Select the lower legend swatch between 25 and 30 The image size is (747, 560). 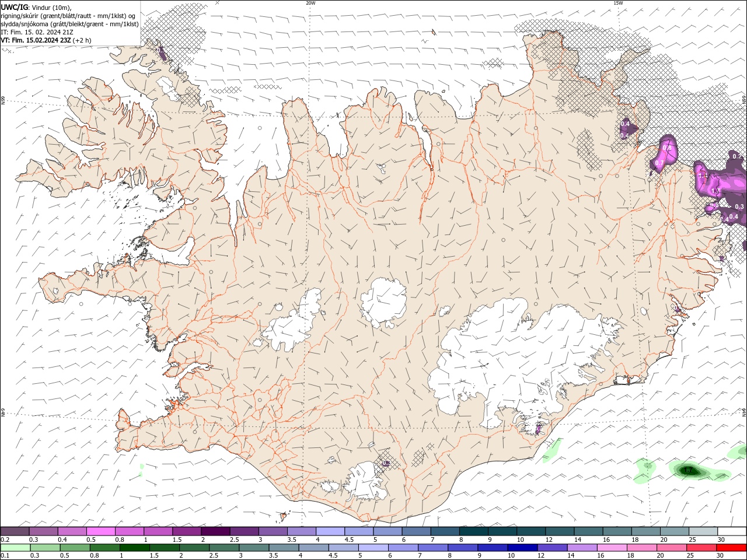(701, 548)
